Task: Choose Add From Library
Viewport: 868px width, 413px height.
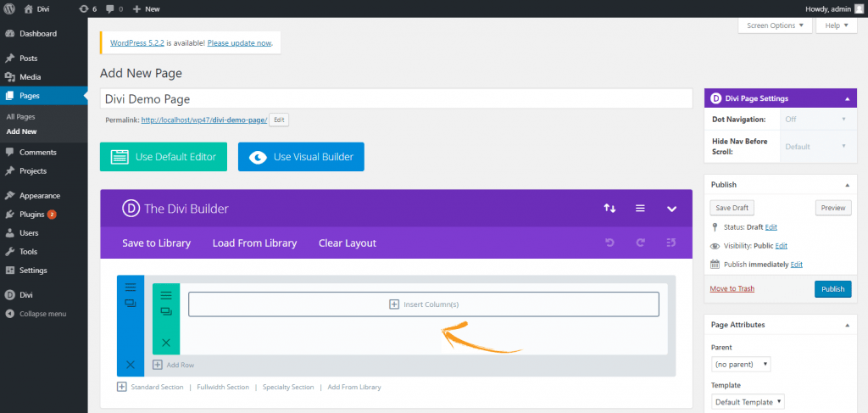Action: click(x=354, y=387)
